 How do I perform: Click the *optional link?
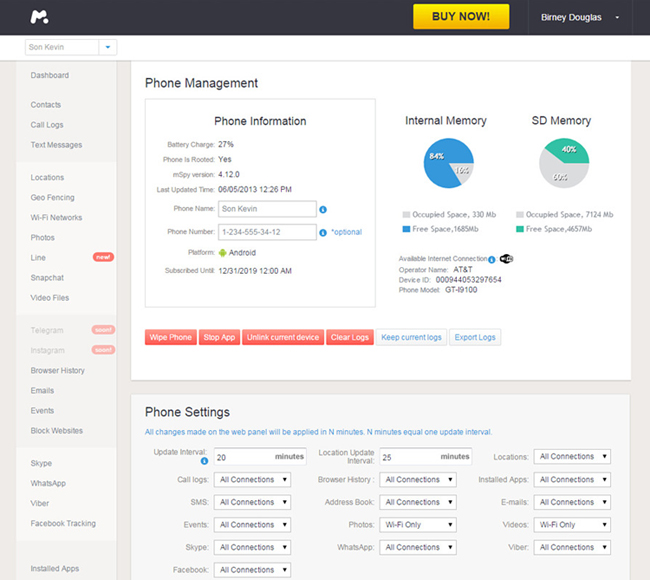click(x=346, y=232)
